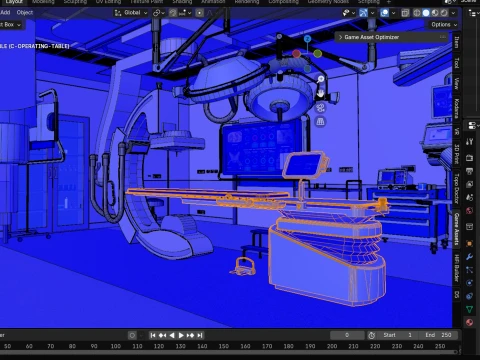The image size is (480, 360).
Task: Open the shading options dropdown arrow
Action: tap(453, 13)
